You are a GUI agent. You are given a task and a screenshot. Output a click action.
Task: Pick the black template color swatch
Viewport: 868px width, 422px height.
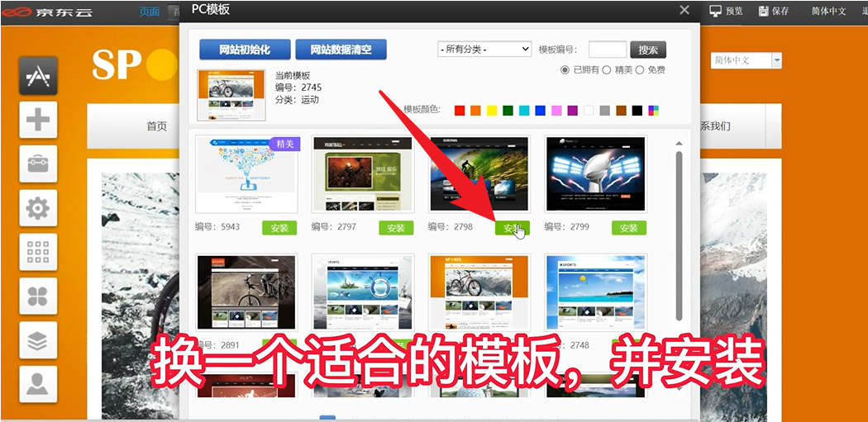[x=637, y=111]
